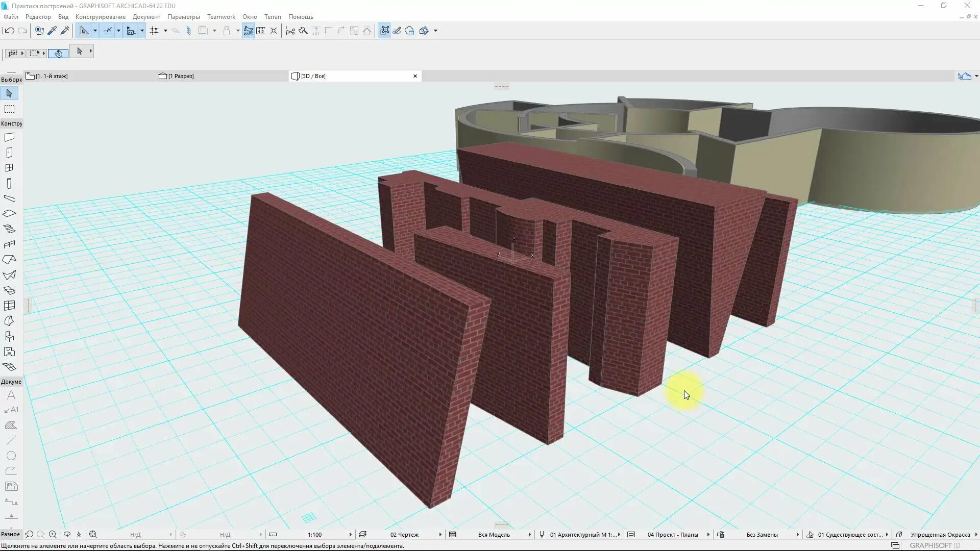Toggle the grid snap icon

154,31
